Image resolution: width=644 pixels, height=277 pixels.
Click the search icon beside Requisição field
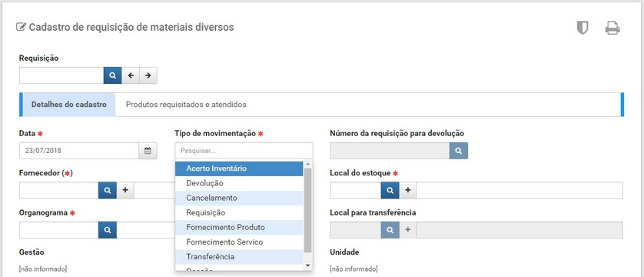[x=112, y=75]
